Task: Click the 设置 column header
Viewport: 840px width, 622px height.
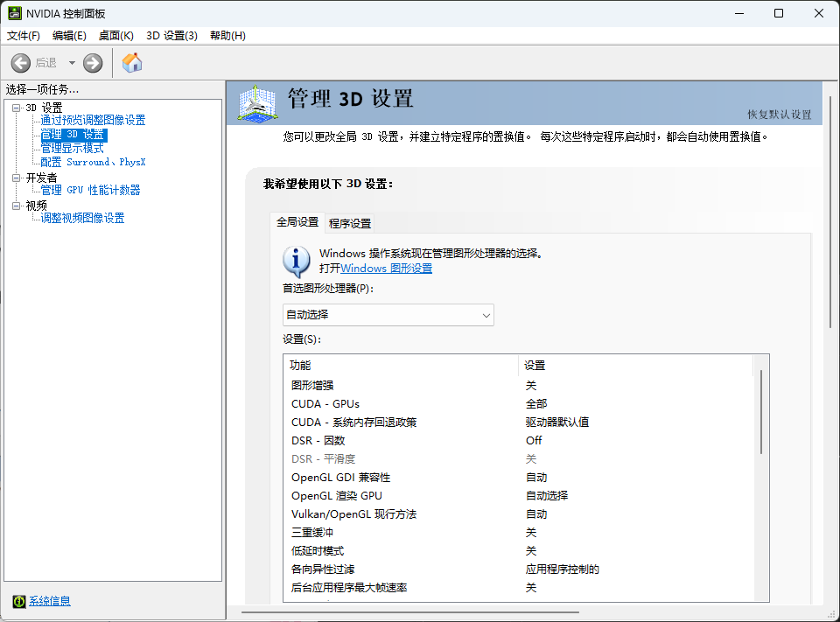Action: [x=636, y=366]
